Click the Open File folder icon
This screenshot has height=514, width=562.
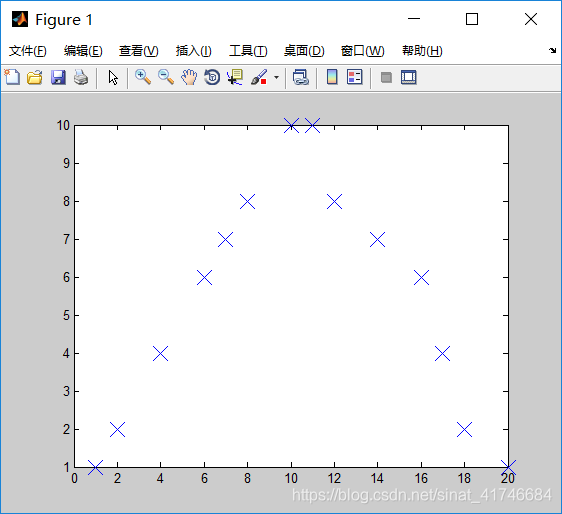[35, 77]
